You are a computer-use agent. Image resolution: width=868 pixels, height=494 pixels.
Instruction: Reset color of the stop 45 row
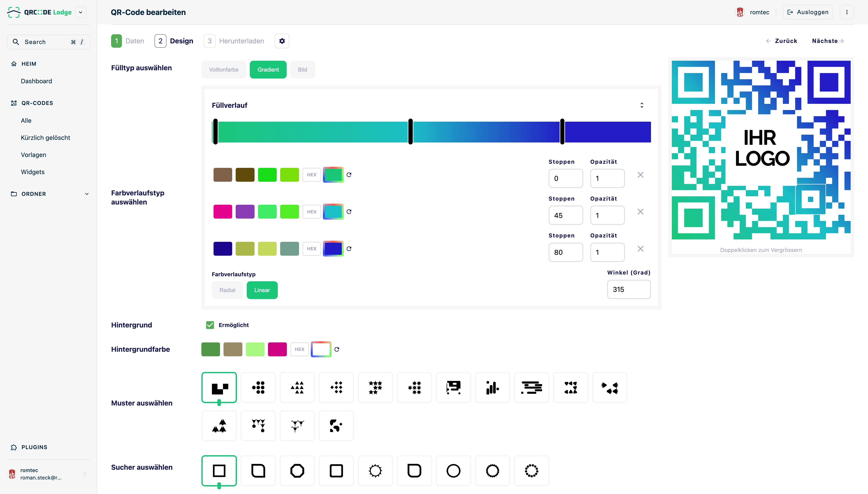click(349, 212)
